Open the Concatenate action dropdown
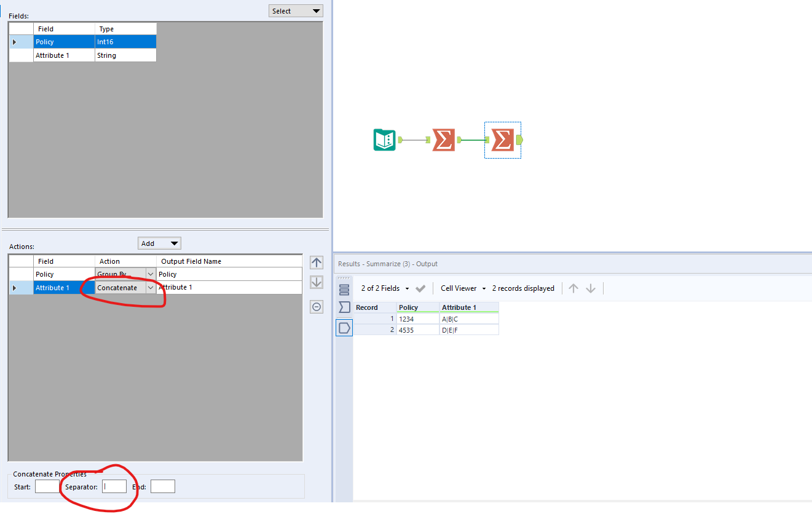This screenshot has height=514, width=812. coord(151,287)
